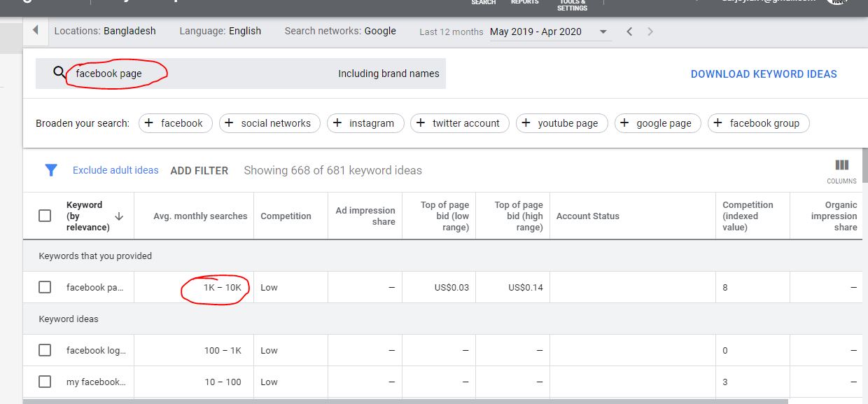Click the US$0.14 high bid value

pyautogui.click(x=526, y=287)
